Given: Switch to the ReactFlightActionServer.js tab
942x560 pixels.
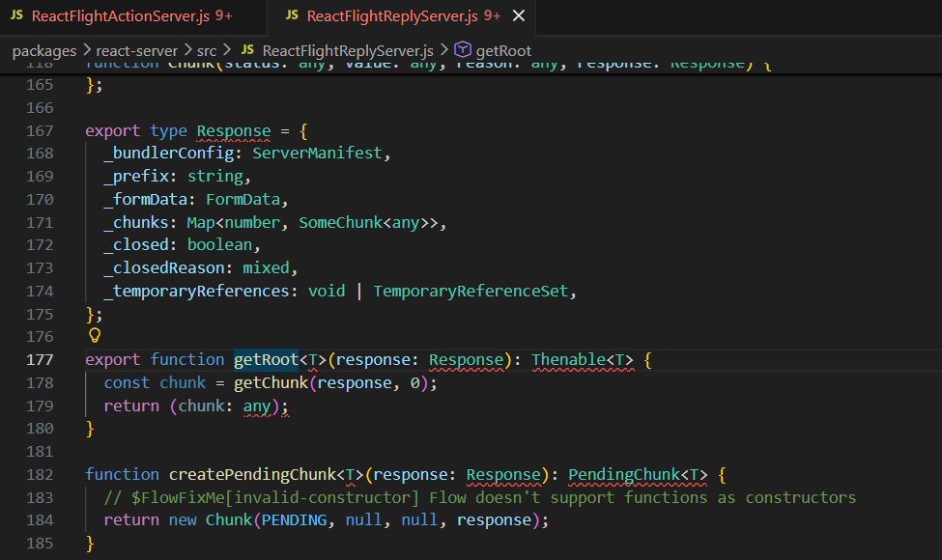Looking at the screenshot, I should click(126, 16).
